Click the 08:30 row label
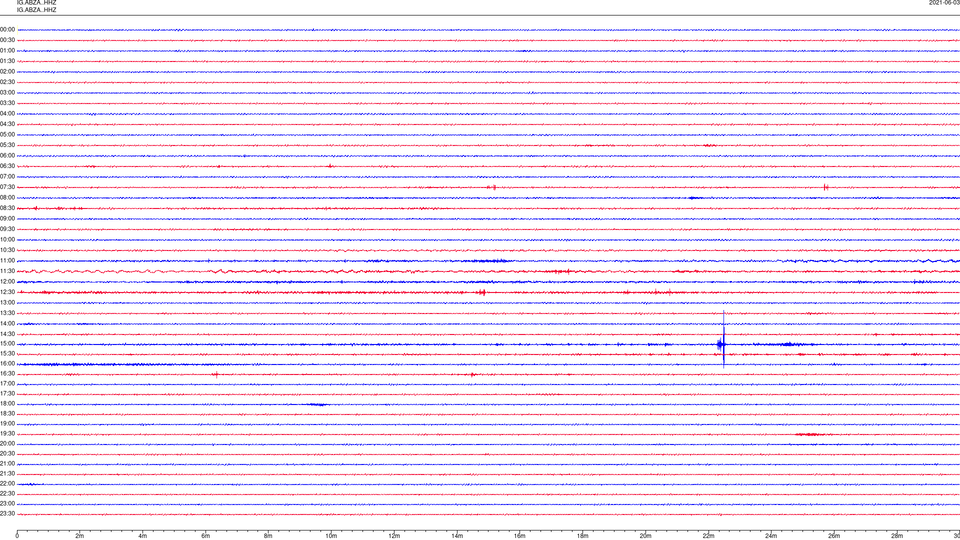 [x=7, y=208]
